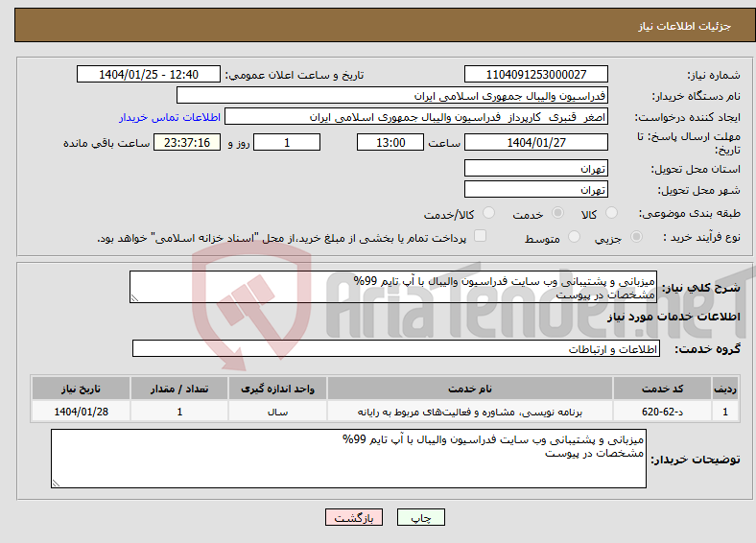The image size is (756, 543).
Task: Click the remaining time field 23:37:16
Action: click(187, 142)
